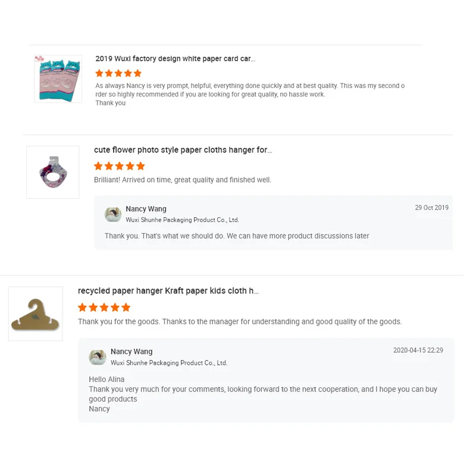Screen dimensions: 476x476
Task: Open the Kraft paper hanger product thumbnail
Action: pyautogui.click(x=35, y=314)
